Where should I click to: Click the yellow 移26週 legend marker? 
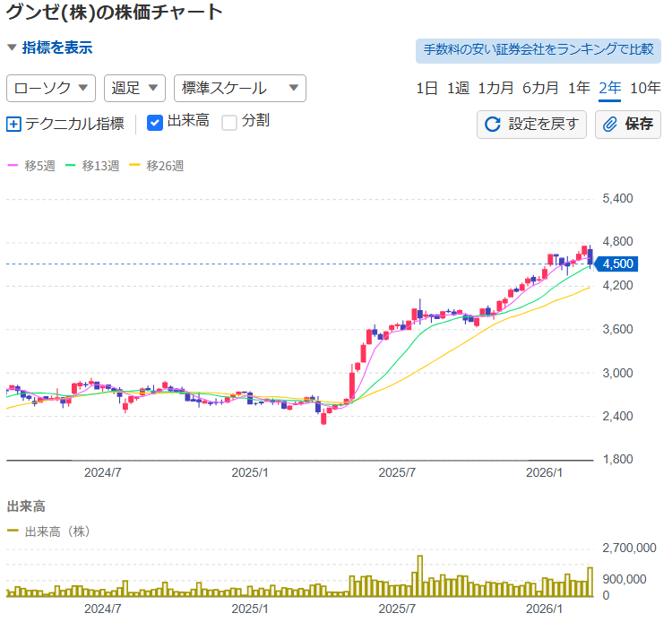(135, 166)
